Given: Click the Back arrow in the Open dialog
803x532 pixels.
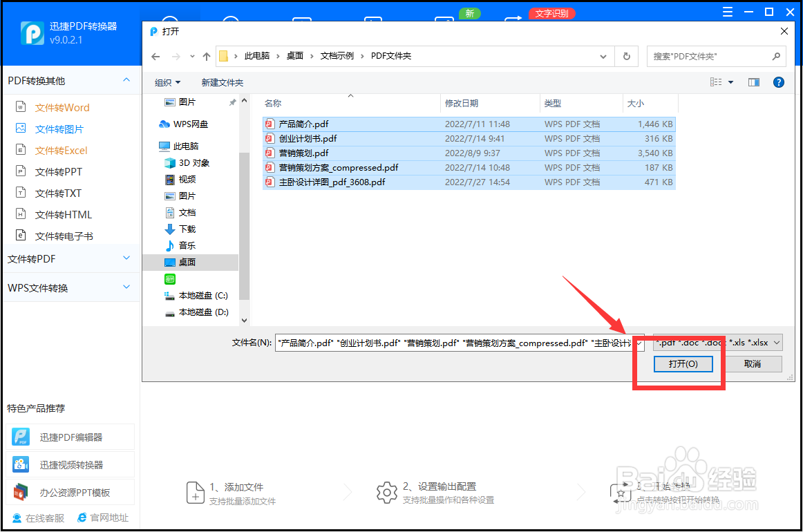Looking at the screenshot, I should [x=155, y=57].
